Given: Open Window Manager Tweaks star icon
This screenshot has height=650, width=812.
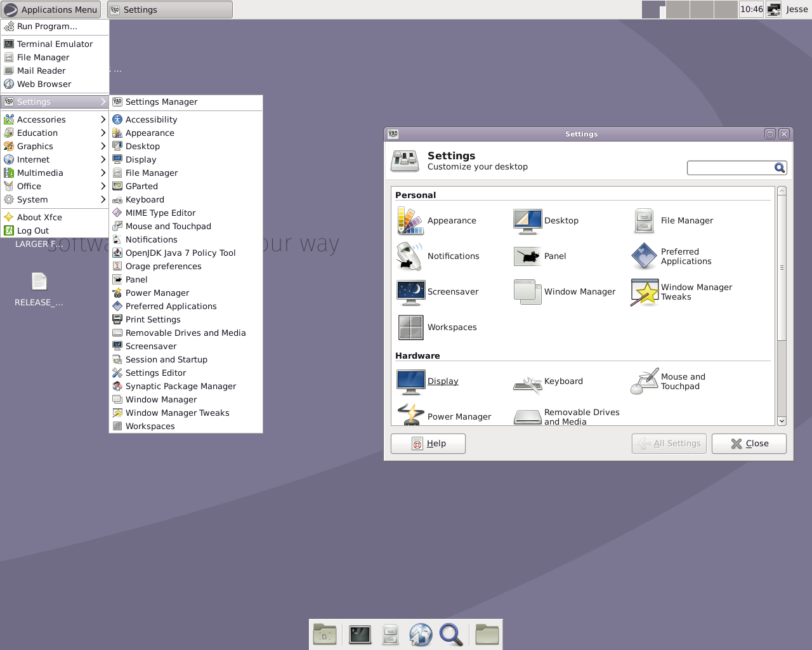Looking at the screenshot, I should [644, 291].
